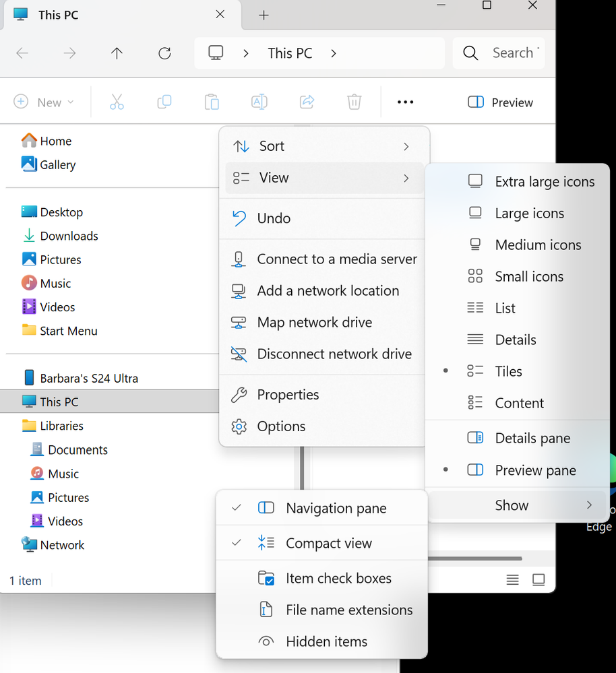
Task: Click the monitor icon in address bar
Action: [x=216, y=53]
